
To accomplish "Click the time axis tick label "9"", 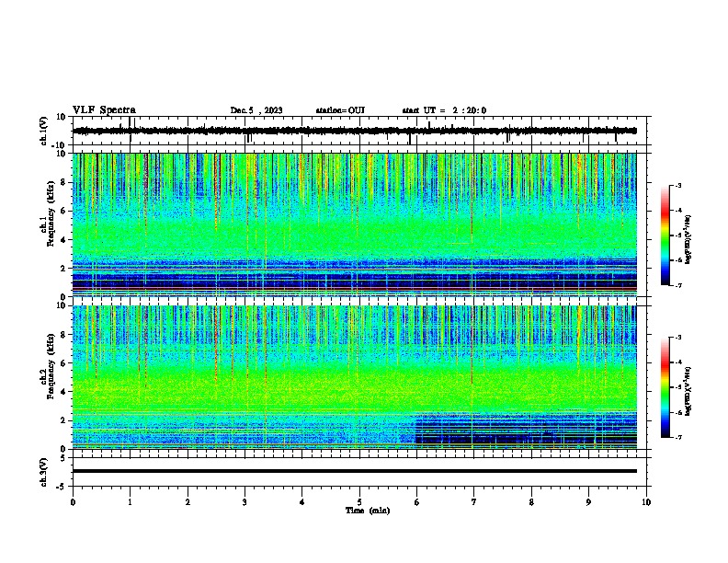I will click(x=588, y=502).
